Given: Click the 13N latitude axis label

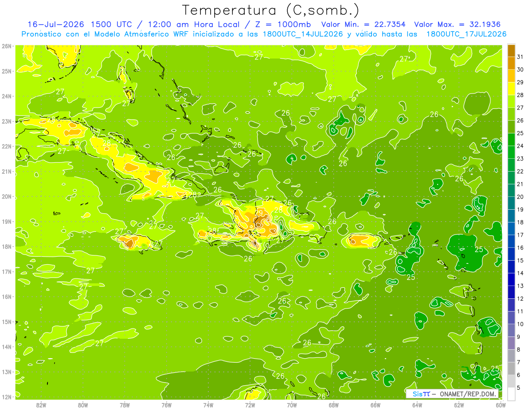Looking at the screenshot, I should click(x=7, y=372).
